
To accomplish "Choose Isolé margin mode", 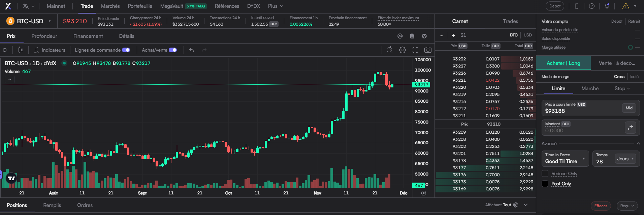I will pyautogui.click(x=634, y=77).
